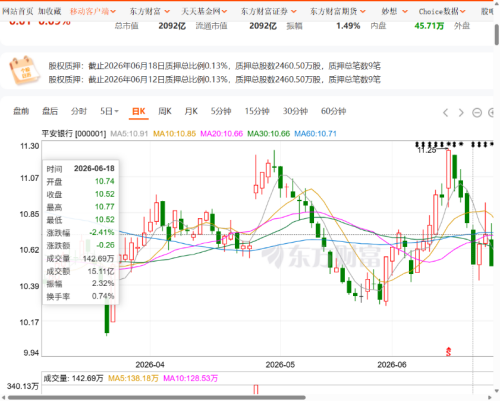The width and height of the screenshot is (500, 401).
Task: Click the MA5:10.91 legend label
Action: [x=129, y=134]
